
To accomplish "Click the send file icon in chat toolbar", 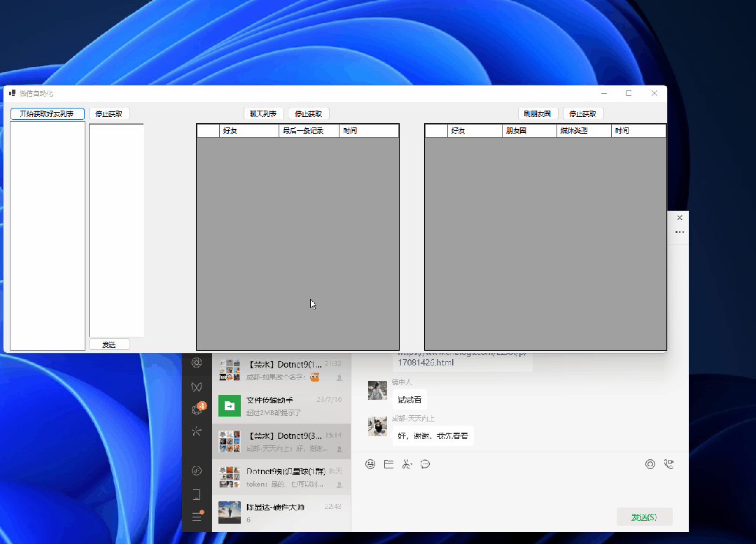I will pyautogui.click(x=388, y=463).
